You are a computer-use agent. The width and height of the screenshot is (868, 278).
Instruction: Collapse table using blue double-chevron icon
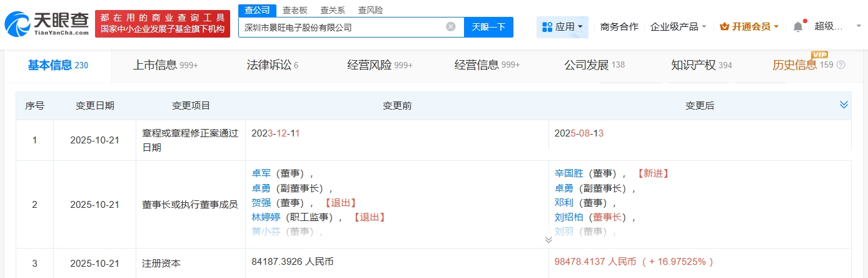click(844, 105)
